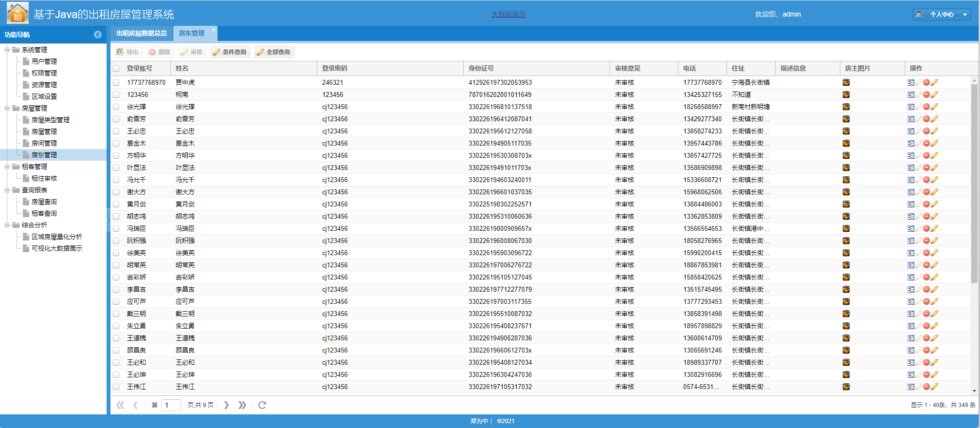This screenshot has width=980, height=428.
Task: Open the 个人中心 dropdown menu
Action: (x=942, y=15)
